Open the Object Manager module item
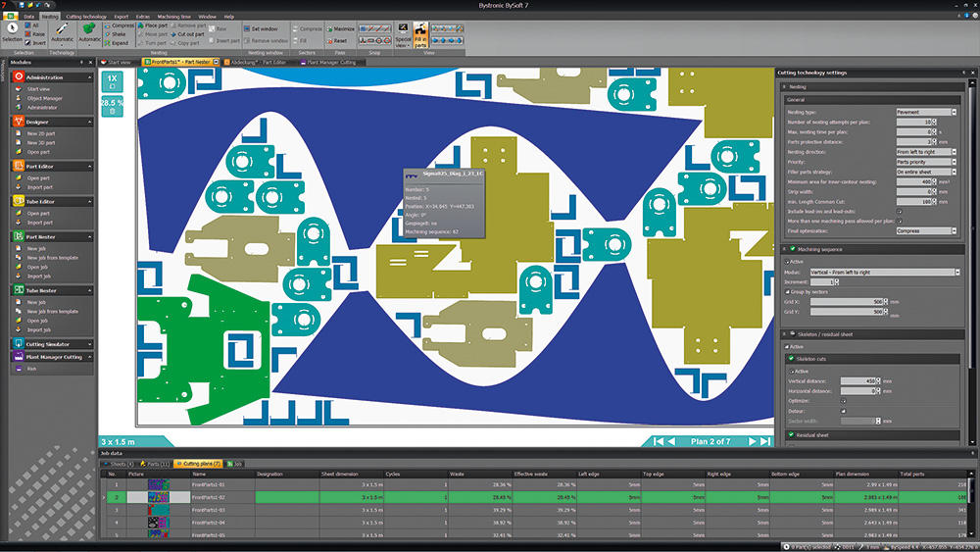 click(x=44, y=98)
